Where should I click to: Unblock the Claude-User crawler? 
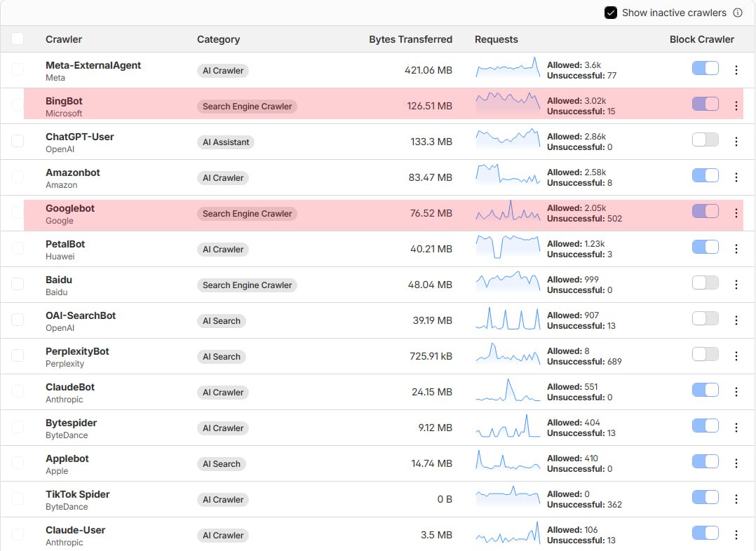(706, 533)
